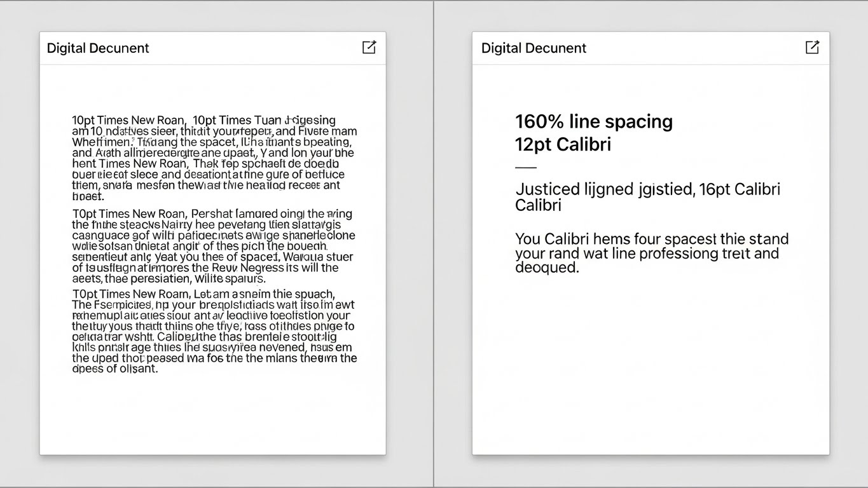Click the vertical divider between both panes
868x488 pixels.
pos(434,244)
